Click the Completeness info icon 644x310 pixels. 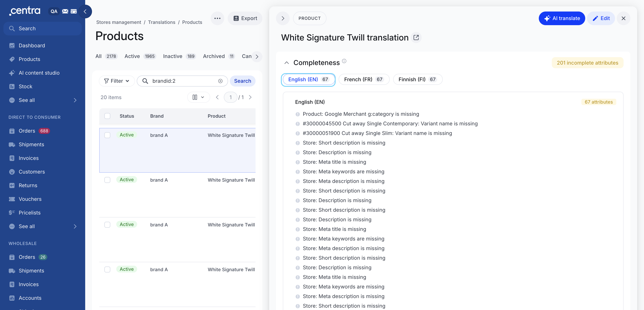(x=344, y=61)
